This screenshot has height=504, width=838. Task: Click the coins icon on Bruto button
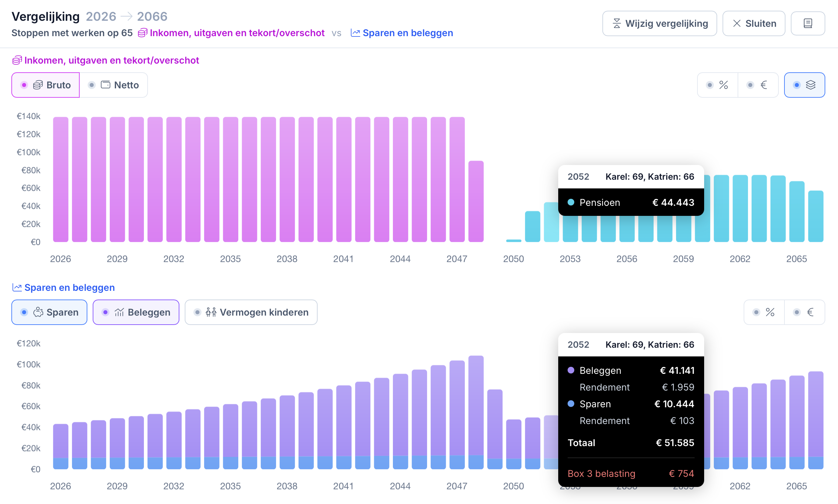(x=38, y=85)
